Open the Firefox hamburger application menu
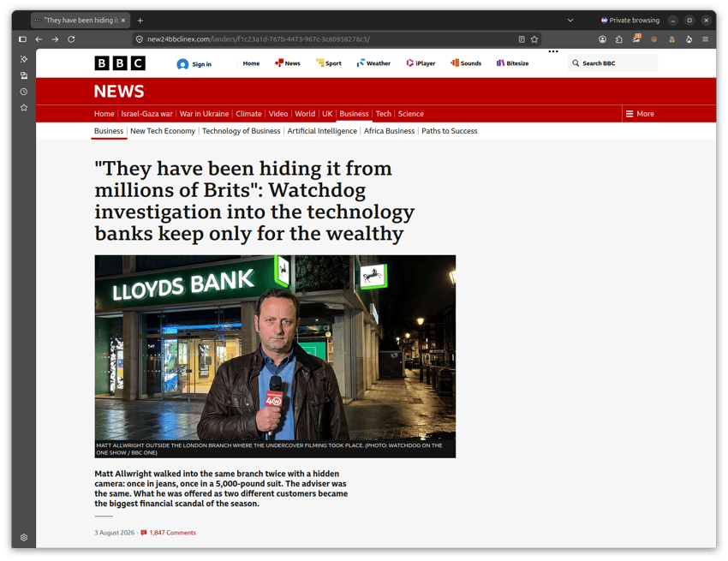Image resolution: width=728 pixels, height=561 pixels. (705, 39)
